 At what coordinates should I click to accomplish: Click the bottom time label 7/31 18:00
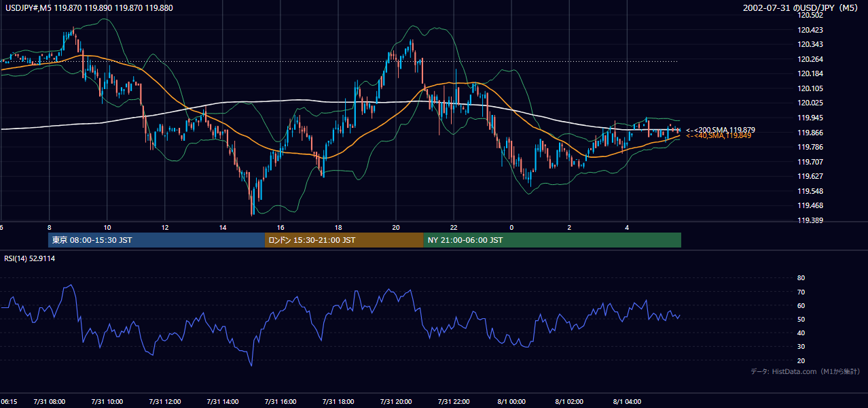click(x=338, y=402)
